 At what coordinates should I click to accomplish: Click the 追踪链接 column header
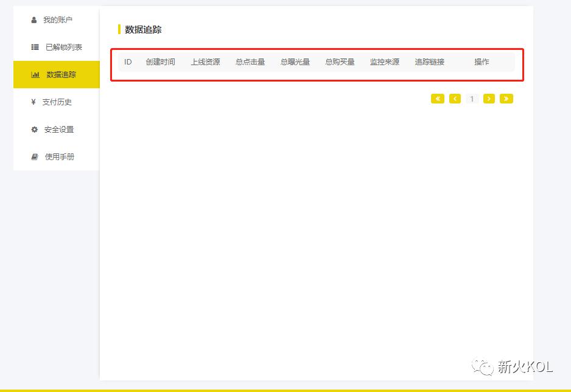point(430,62)
